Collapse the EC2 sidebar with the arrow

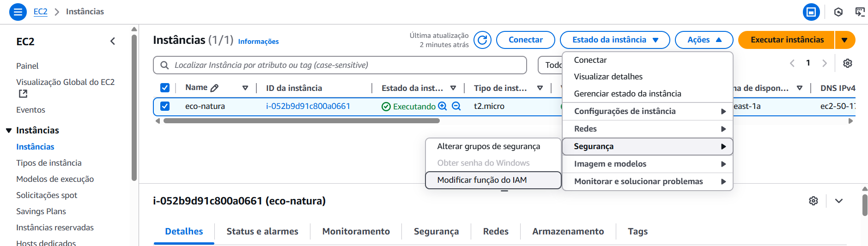(113, 42)
